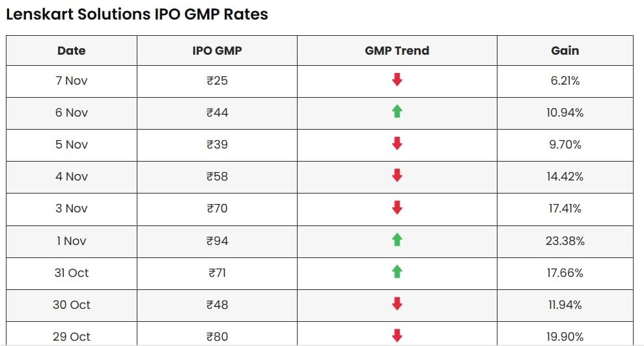This screenshot has width=644, height=346.
Task: Click the red down arrow for 30 Oct
Action: [x=397, y=304]
